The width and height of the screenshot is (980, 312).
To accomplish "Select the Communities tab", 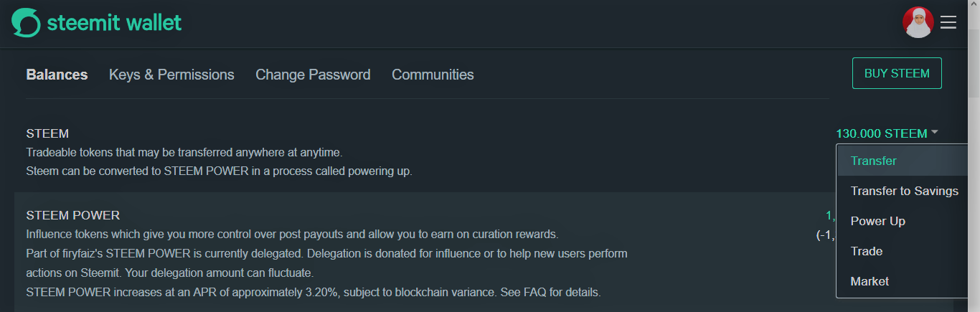I will coord(433,75).
